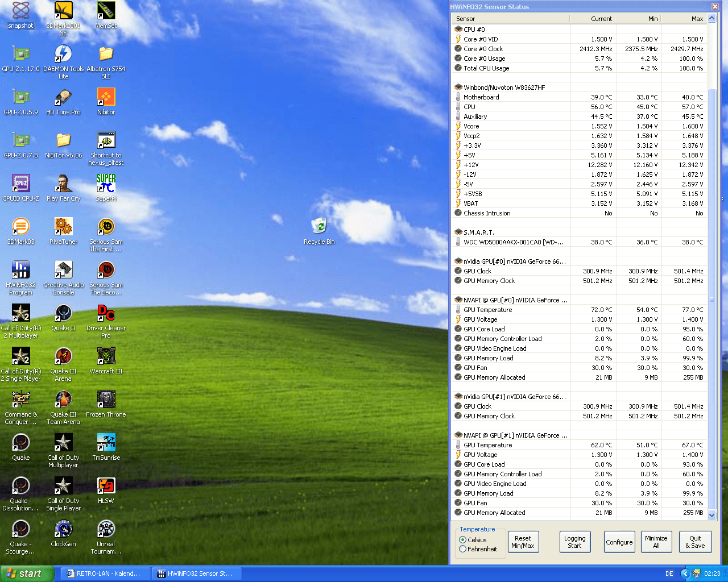Open Nibitor desktop icon
Viewport: 728px width, 582px height.
pos(106,102)
